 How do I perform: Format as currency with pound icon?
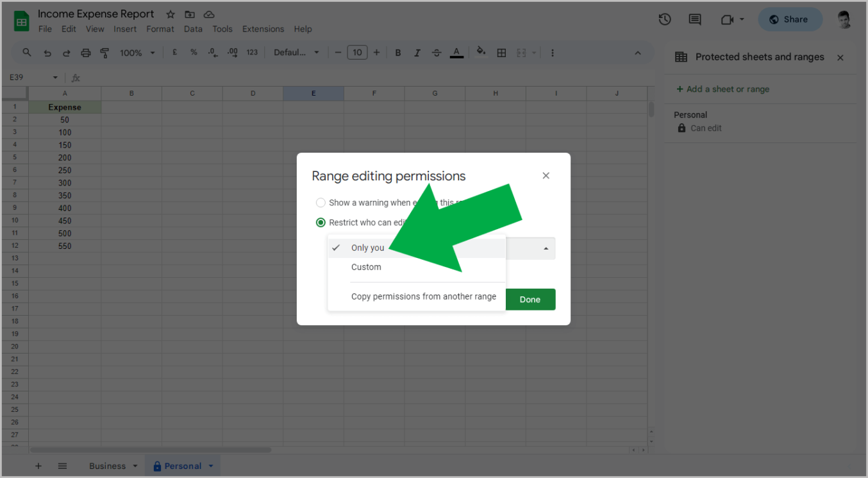tap(174, 53)
